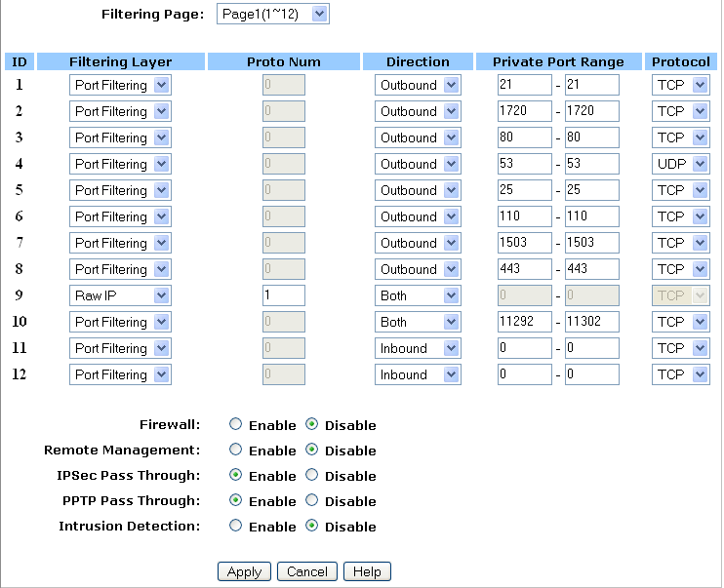
Task: Open Filtering Layer dropdown for rule 1
Action: point(120,85)
